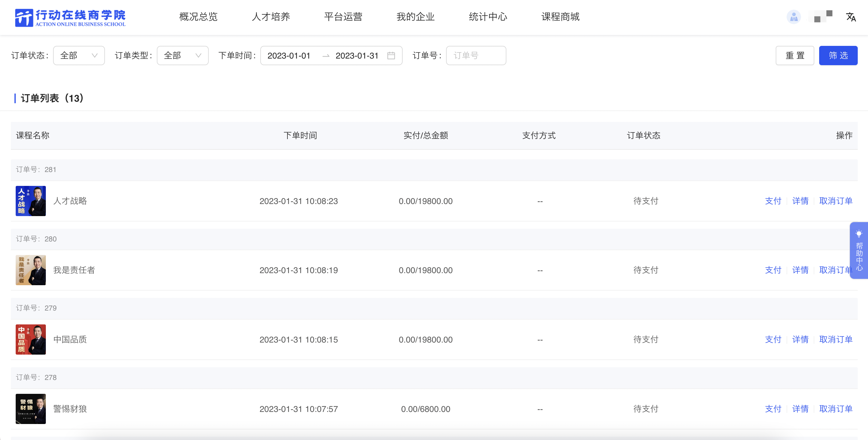Screen dimensions: 868x440
Task: Click 支付 for the 人才战略 order
Action: 773,201
